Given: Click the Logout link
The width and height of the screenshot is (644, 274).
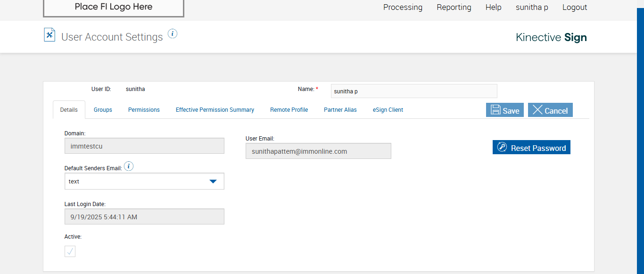Looking at the screenshot, I should coord(575,8).
